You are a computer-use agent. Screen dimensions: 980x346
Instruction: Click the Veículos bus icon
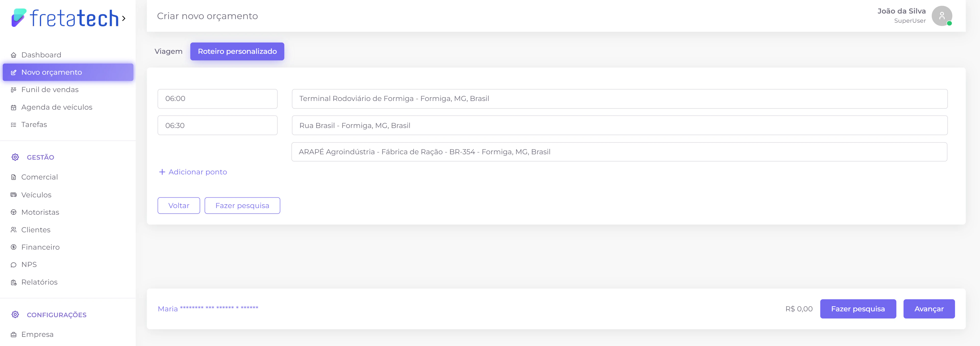pyautogui.click(x=14, y=195)
